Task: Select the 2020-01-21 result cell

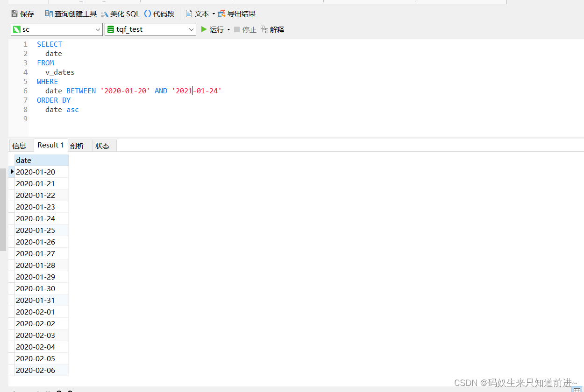Action: point(42,183)
